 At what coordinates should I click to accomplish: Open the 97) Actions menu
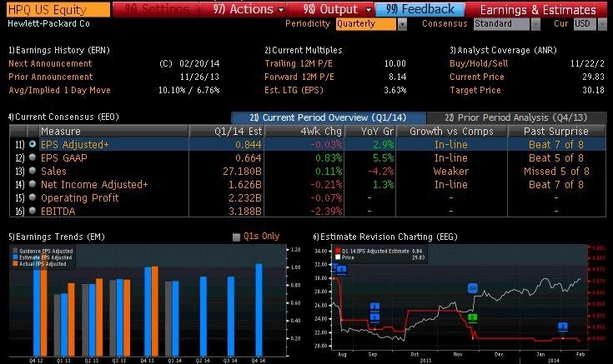pyautogui.click(x=243, y=9)
